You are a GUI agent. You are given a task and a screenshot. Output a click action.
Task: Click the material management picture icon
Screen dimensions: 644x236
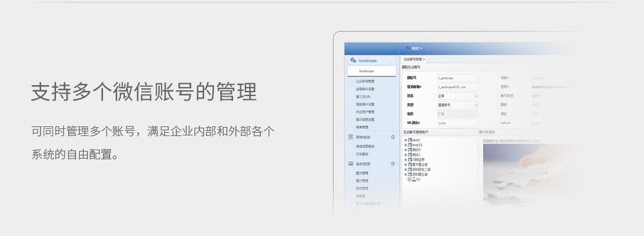coord(351,164)
